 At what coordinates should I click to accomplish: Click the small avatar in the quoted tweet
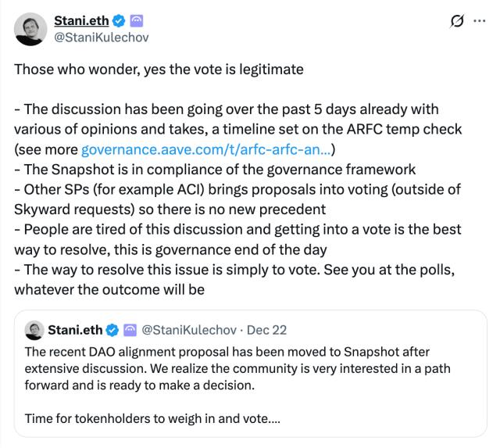pos(34,330)
